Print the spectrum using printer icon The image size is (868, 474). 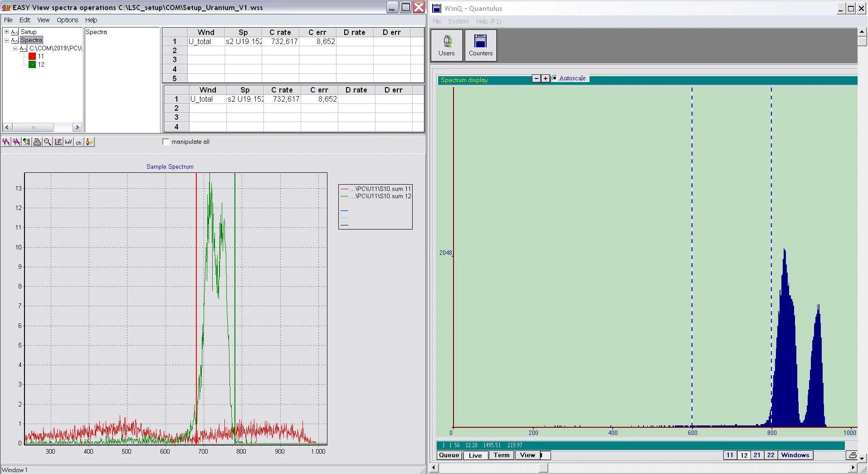tap(37, 142)
